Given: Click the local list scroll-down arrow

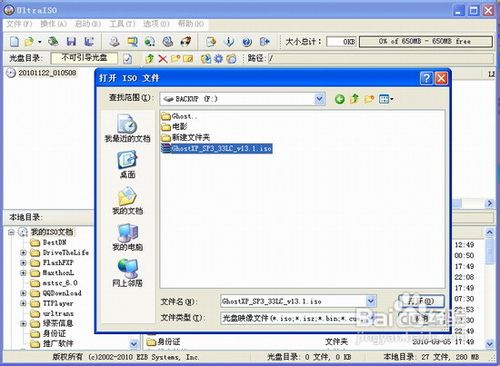Looking at the screenshot, I should (x=489, y=343).
